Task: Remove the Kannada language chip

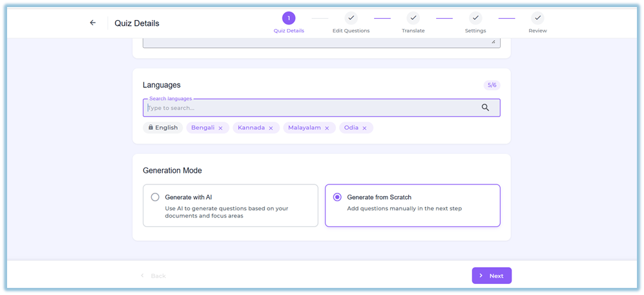Action: point(271,128)
